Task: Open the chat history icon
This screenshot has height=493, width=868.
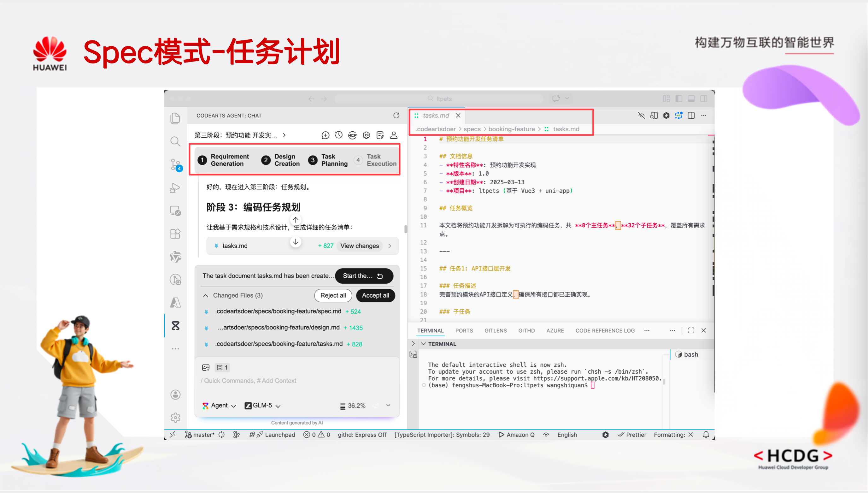Action: click(339, 135)
